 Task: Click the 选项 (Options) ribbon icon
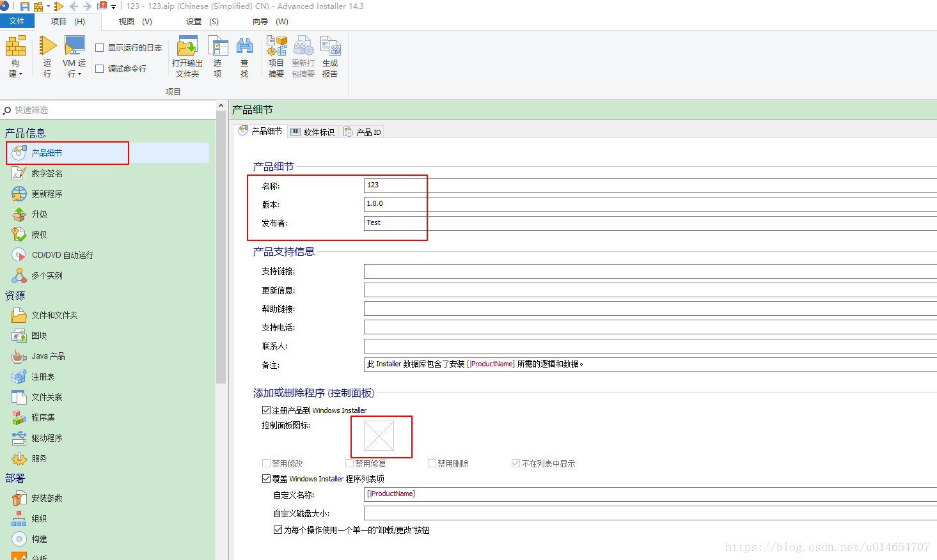pos(217,46)
